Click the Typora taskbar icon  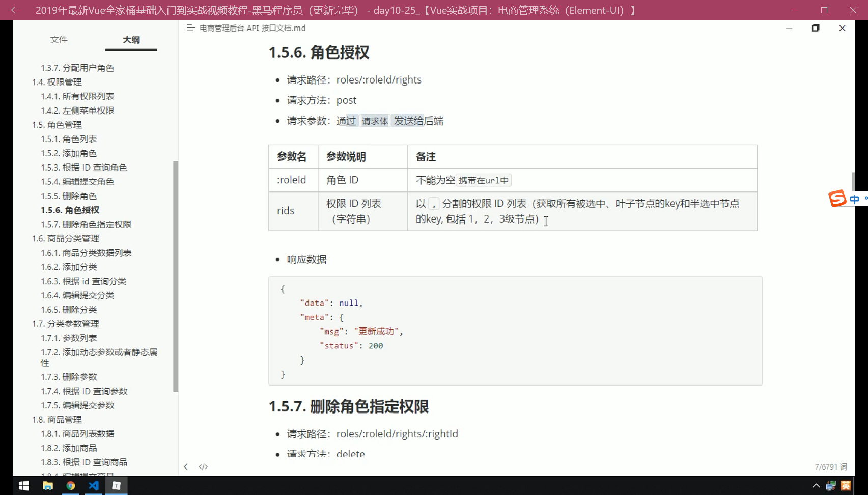click(117, 486)
